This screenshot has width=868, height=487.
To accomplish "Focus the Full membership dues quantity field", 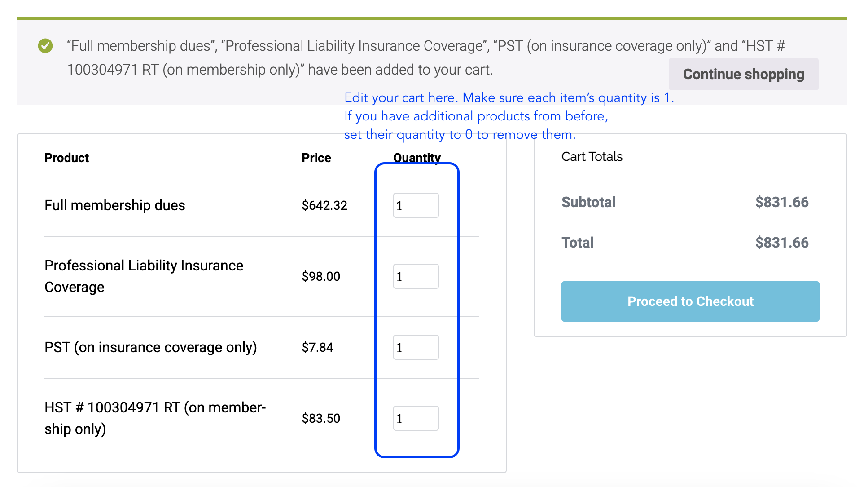I will tap(416, 206).
